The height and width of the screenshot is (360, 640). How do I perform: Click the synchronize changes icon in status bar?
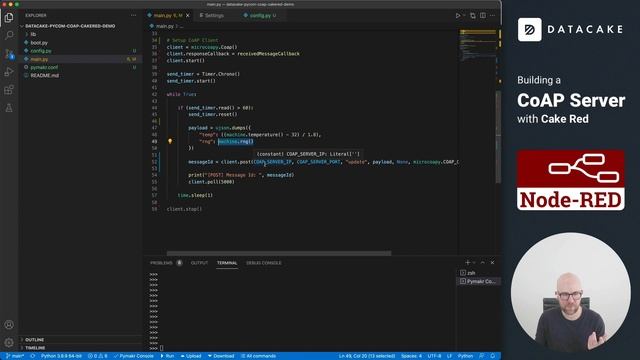[33, 356]
